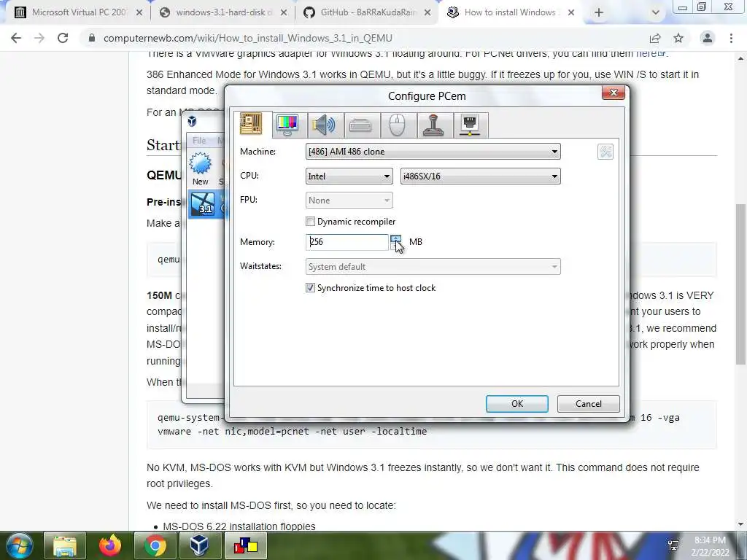Click the machine configure wrench icon
The height and width of the screenshot is (560, 747).
tap(605, 152)
